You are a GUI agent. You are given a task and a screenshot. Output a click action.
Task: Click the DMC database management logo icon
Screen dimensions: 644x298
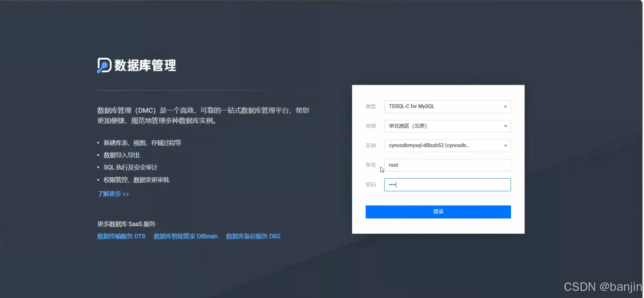[x=104, y=65]
